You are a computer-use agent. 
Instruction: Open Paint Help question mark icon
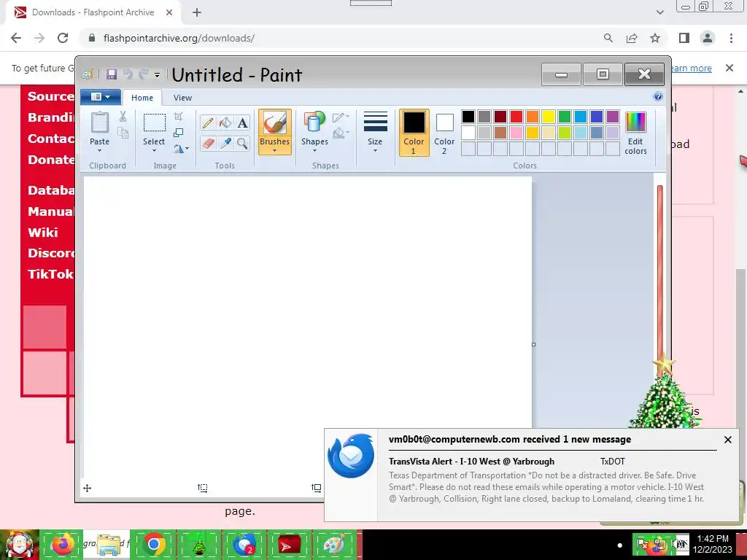point(658,97)
